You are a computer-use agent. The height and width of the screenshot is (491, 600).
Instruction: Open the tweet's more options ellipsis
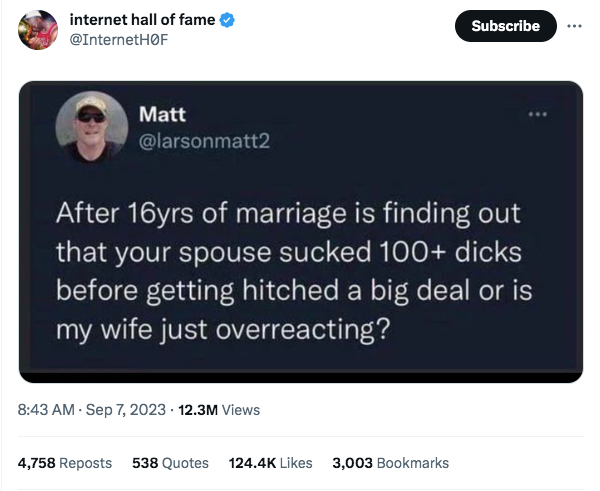pos(573,25)
